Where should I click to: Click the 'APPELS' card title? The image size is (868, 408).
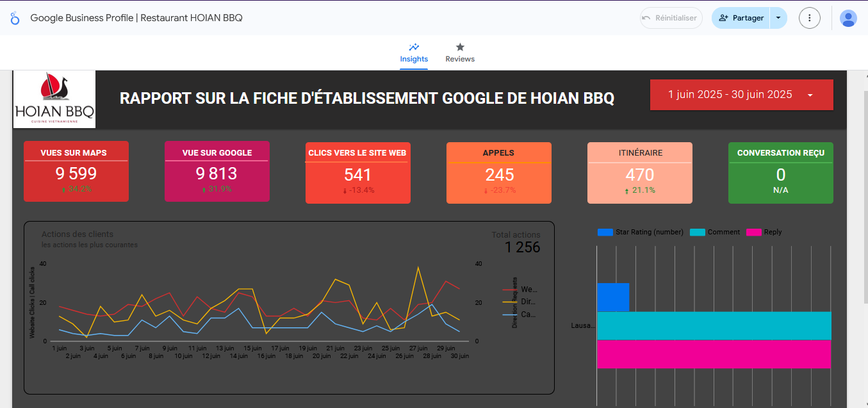498,153
